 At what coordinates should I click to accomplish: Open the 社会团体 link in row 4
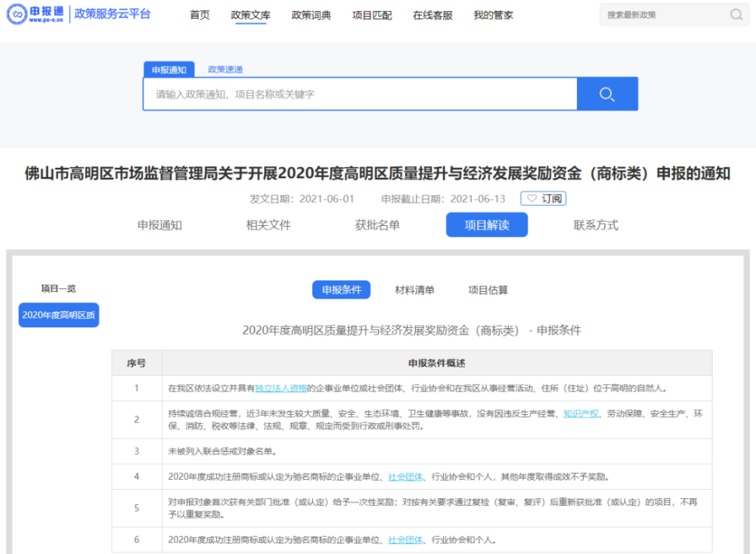[405, 477]
